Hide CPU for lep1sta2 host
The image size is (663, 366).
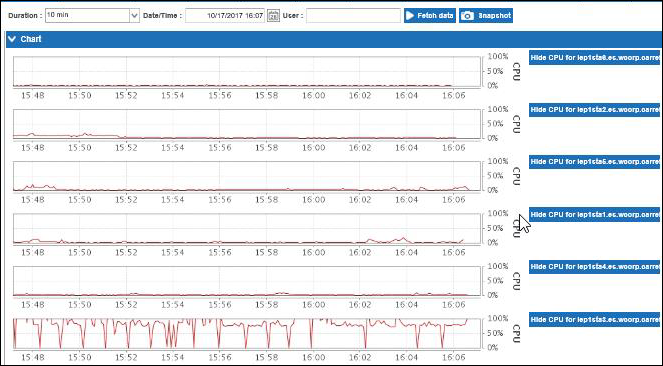click(x=594, y=109)
